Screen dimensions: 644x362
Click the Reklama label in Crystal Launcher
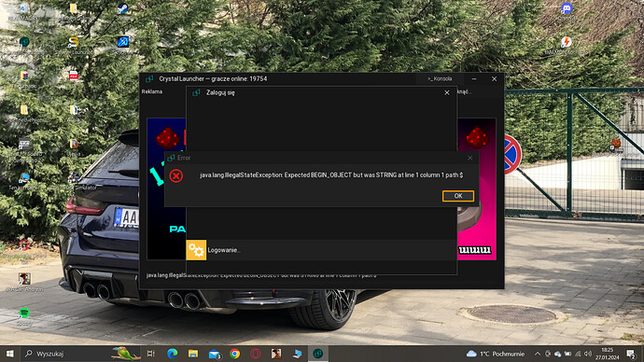click(152, 92)
